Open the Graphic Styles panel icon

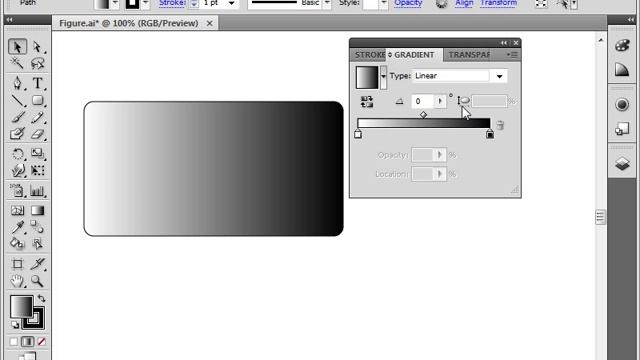pyautogui.click(x=622, y=129)
